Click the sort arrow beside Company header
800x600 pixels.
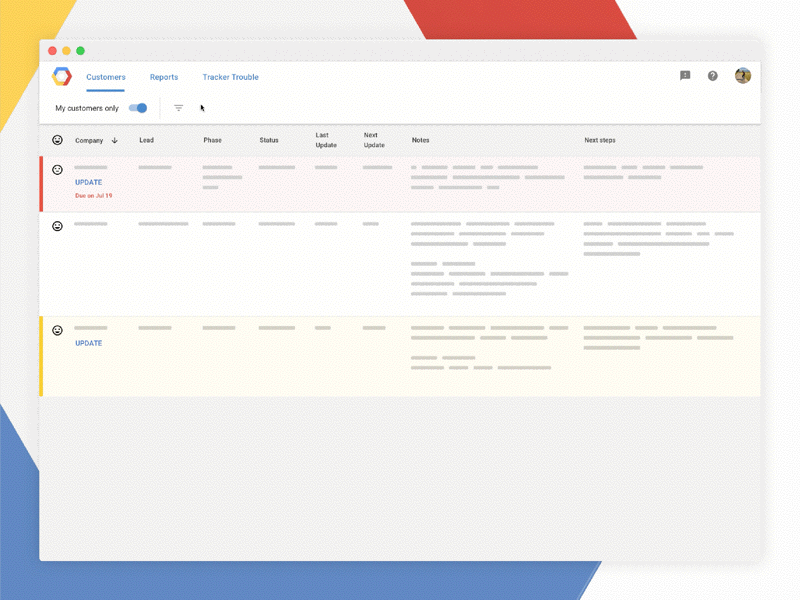click(x=113, y=140)
